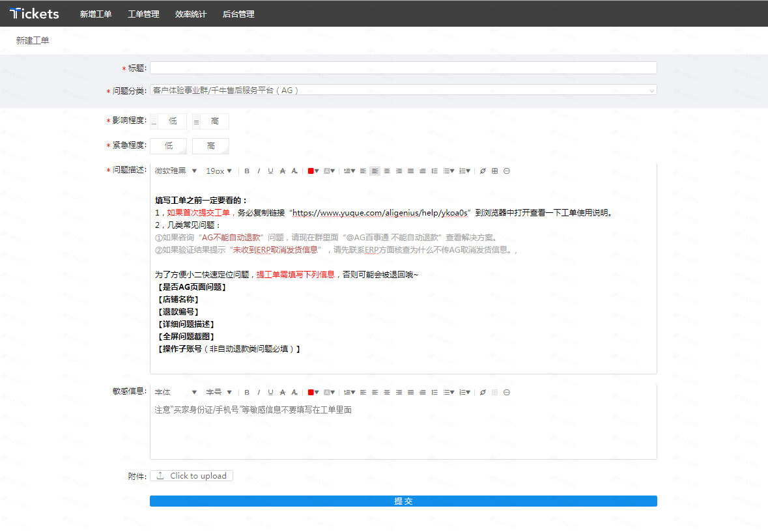Viewport: 768px width, 532px height.
Task: Open the 字体 font dropdown in 敏感信息 toolbar
Action: tap(176, 392)
